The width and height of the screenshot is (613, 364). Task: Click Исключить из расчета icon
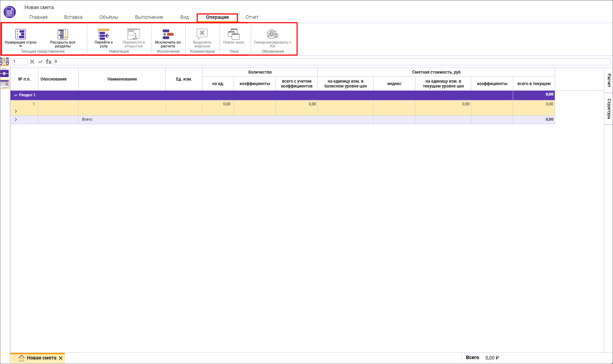(168, 34)
